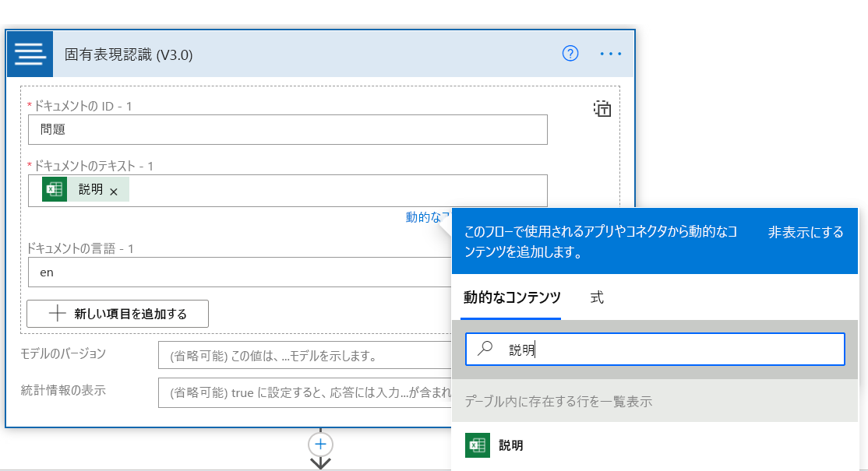This screenshot has height=471, width=868.
Task: Click the switch-to-array input icon
Action: pyautogui.click(x=602, y=108)
